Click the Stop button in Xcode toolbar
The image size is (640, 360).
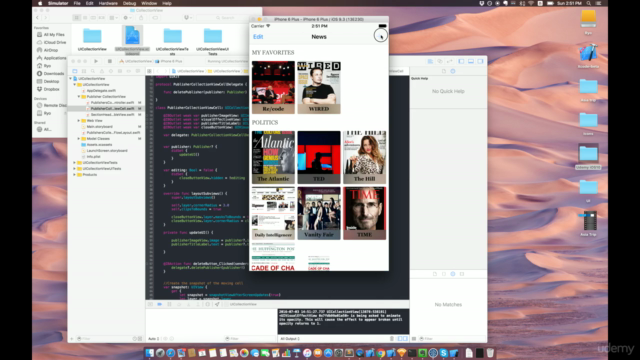(x=109, y=61)
